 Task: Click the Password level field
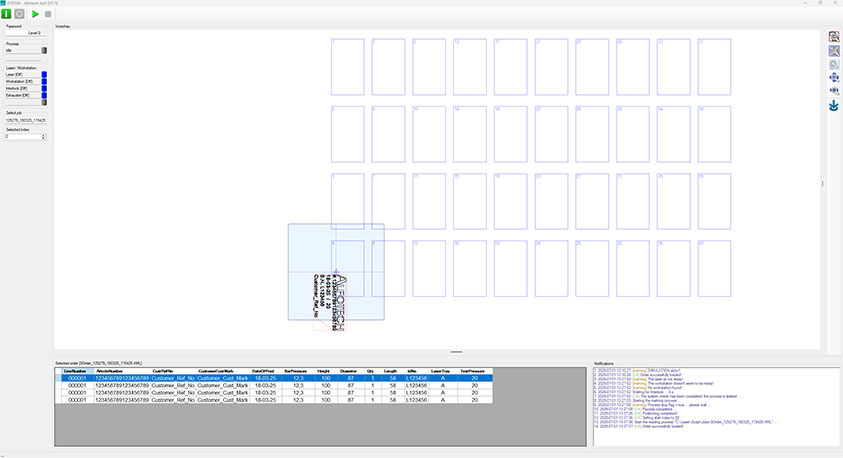pos(25,33)
